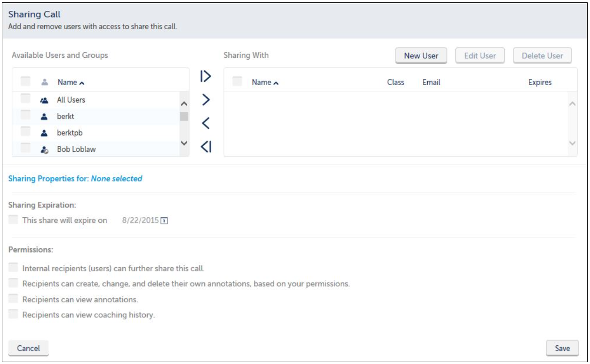Click the All Users group icon
The width and height of the screenshot is (590, 364).
pyautogui.click(x=44, y=100)
